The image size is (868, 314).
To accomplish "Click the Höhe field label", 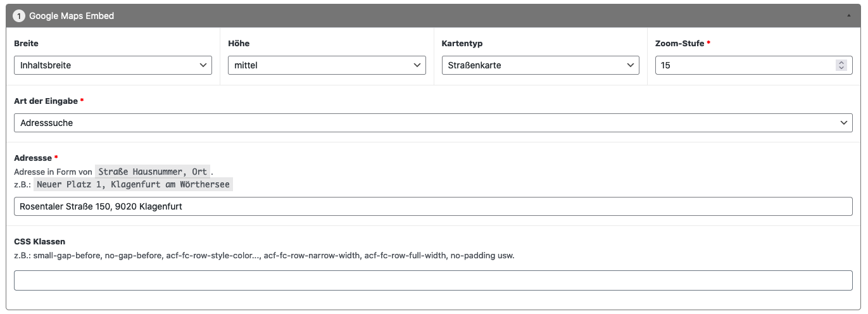I will (238, 44).
